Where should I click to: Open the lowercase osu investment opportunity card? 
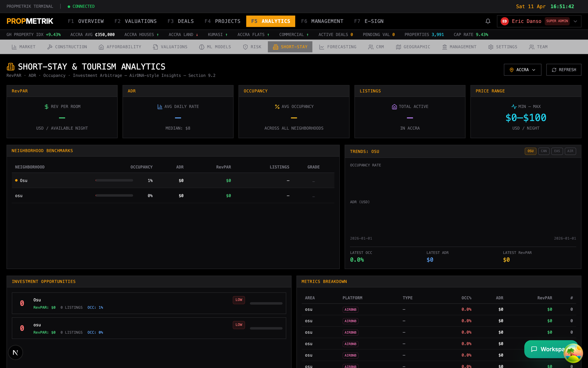point(149,328)
